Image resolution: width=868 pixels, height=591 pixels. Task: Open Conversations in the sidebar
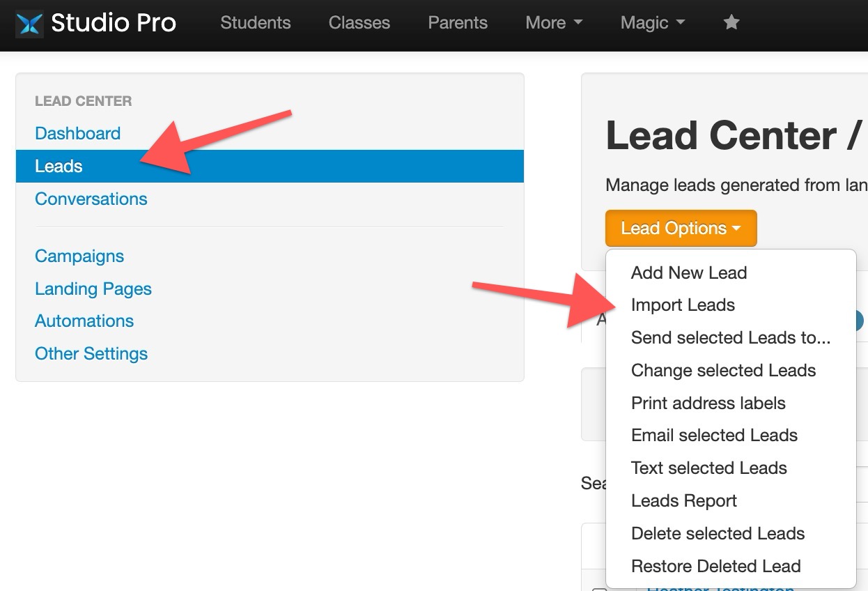pos(91,199)
